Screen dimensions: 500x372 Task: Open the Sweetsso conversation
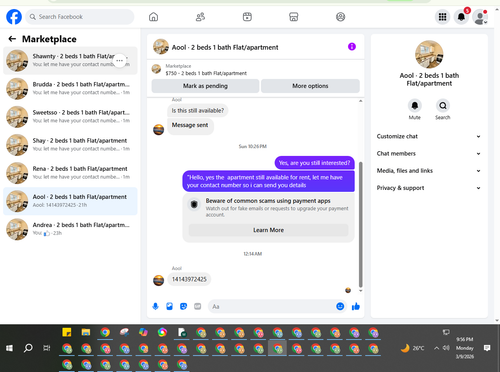70,117
